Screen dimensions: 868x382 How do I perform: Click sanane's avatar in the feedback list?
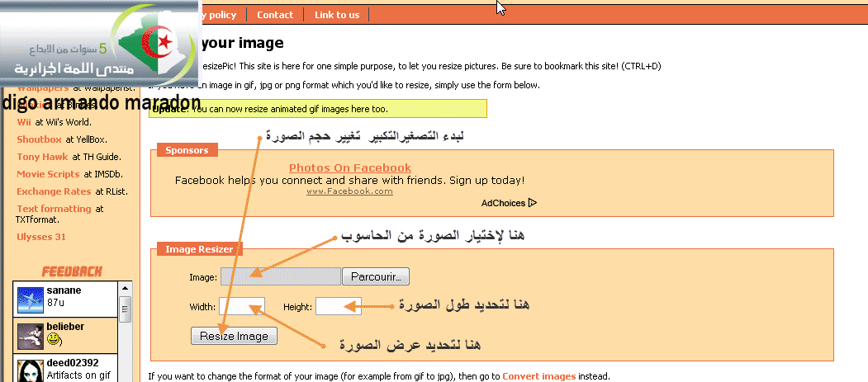(30, 299)
